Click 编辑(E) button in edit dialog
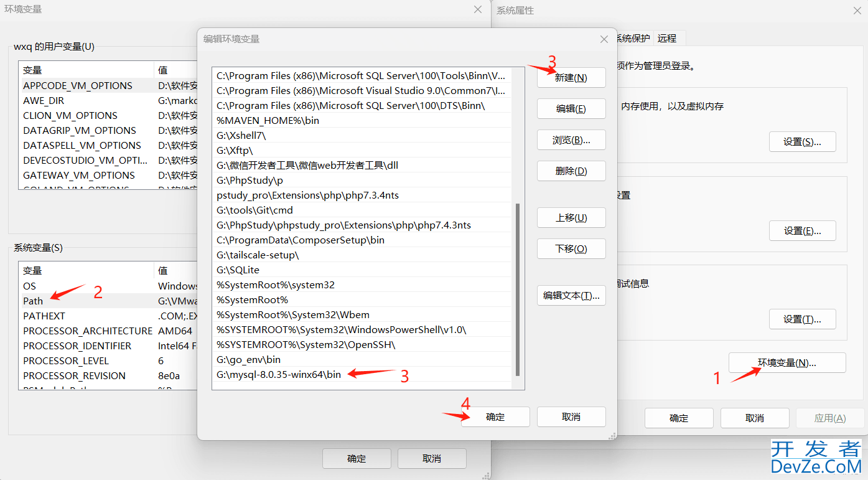The width and height of the screenshot is (868, 480). click(x=571, y=108)
